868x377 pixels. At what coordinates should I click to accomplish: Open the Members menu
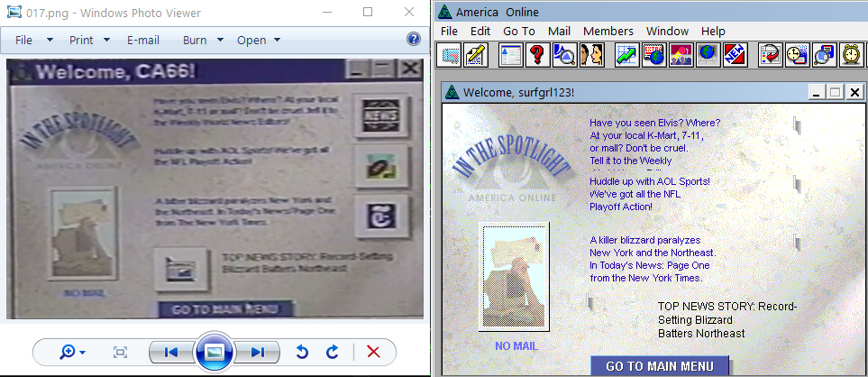point(608,31)
